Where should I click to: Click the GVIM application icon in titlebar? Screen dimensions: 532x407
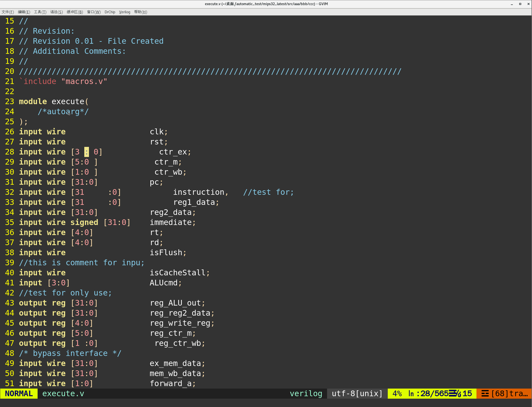coord(4,3)
